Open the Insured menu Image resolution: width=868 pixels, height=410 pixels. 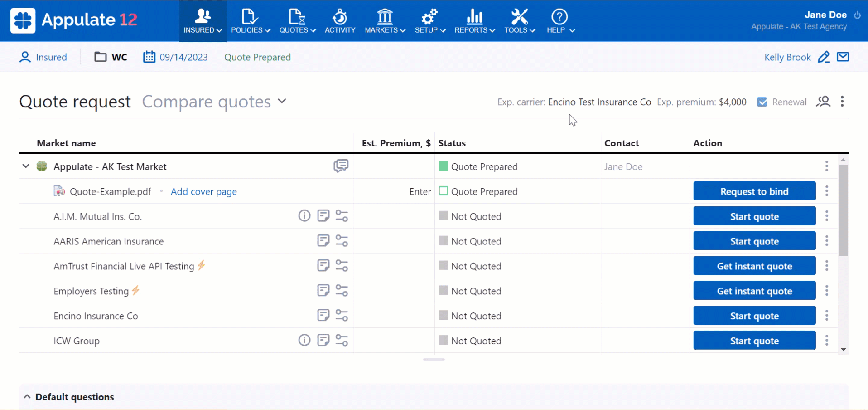point(203,21)
